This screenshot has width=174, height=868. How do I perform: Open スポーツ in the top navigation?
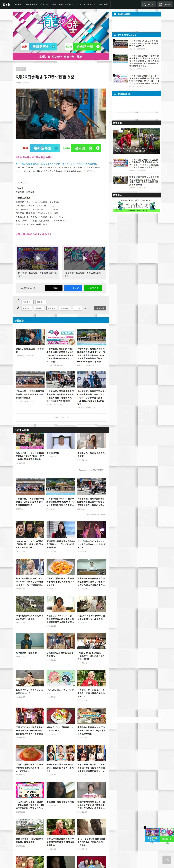[69, 4]
